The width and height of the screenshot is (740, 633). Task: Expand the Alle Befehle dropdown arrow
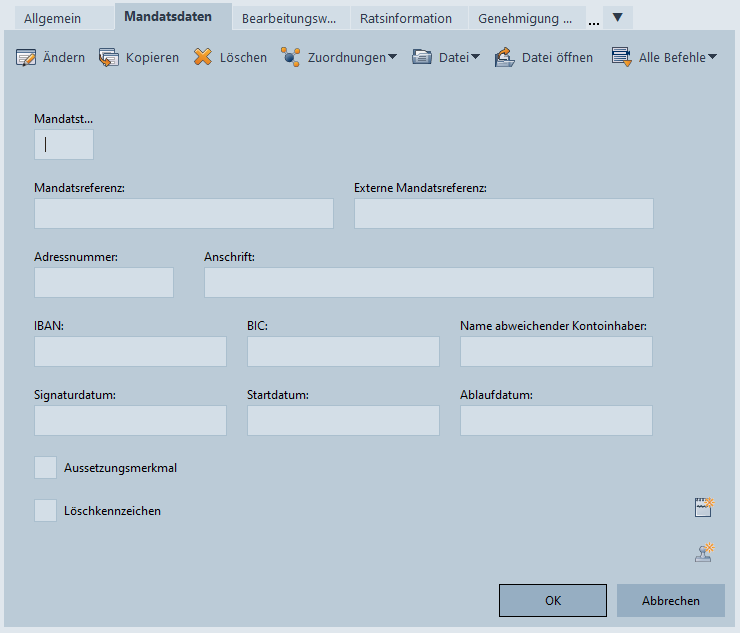(x=713, y=57)
